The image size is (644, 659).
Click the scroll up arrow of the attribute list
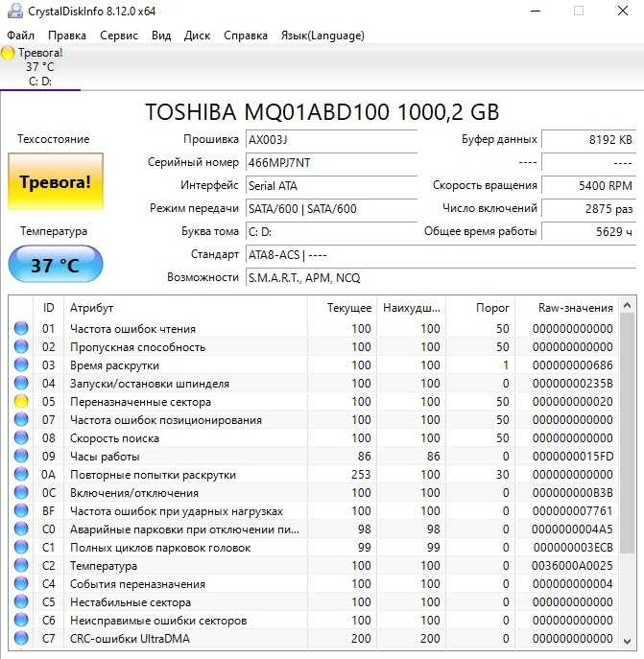(627, 306)
